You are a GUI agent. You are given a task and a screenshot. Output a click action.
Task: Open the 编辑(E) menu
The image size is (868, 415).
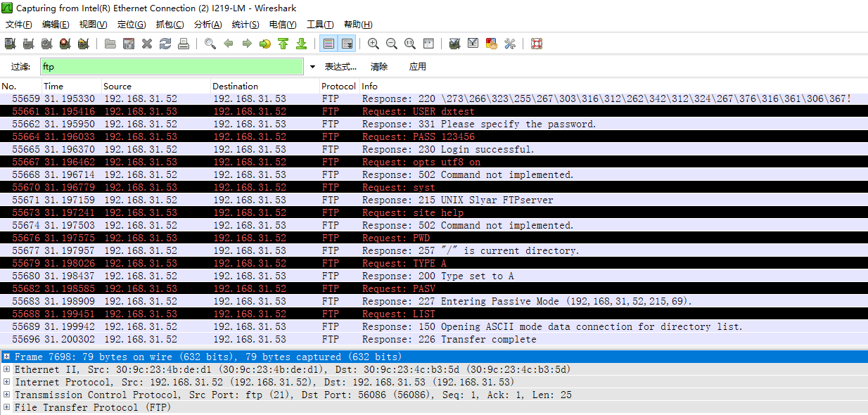click(56, 25)
